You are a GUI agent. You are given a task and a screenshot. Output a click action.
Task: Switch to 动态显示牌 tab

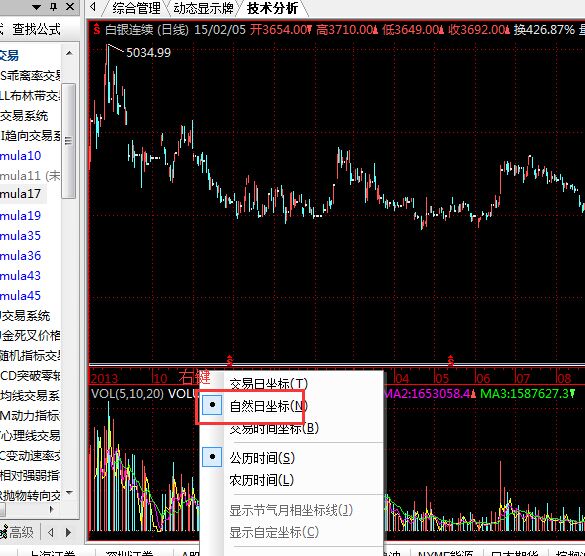[x=204, y=8]
